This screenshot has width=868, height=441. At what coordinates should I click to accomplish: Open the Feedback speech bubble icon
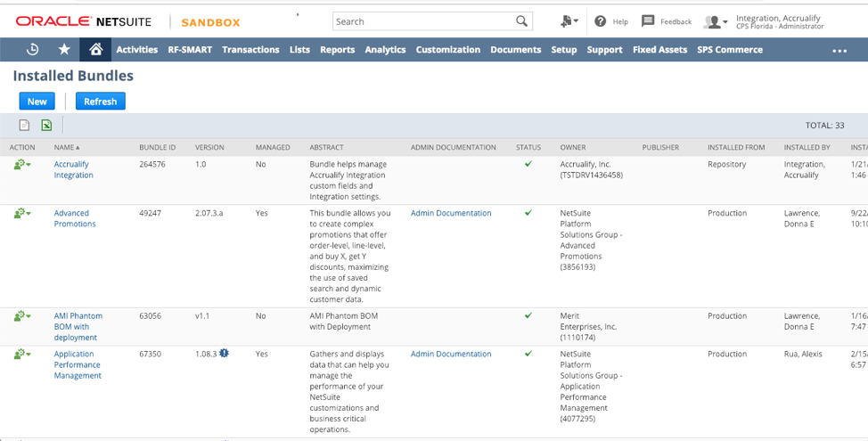[x=648, y=21]
